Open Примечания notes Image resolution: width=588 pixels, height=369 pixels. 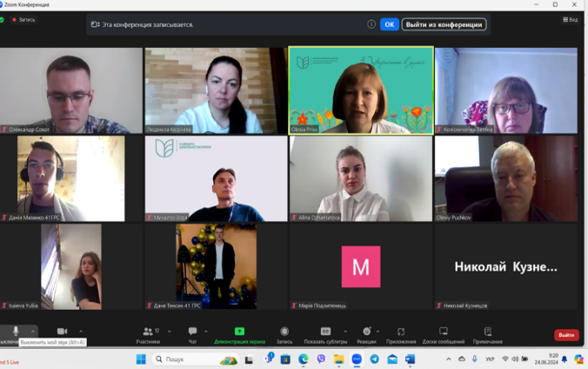(x=487, y=335)
